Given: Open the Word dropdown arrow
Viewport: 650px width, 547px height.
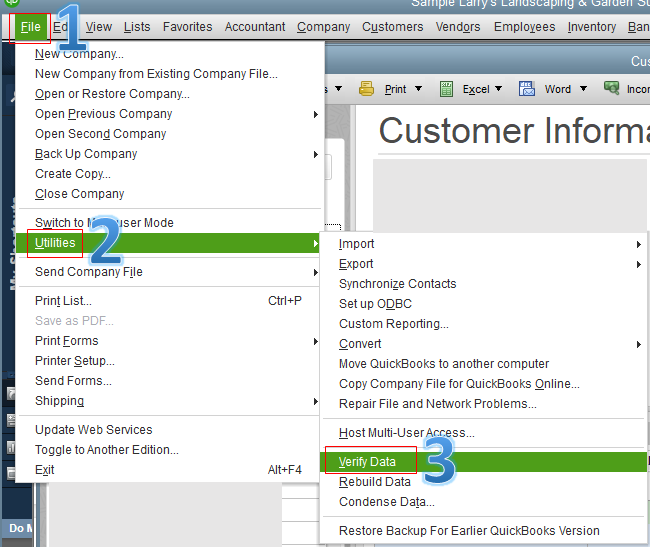Looking at the screenshot, I should click(584, 89).
